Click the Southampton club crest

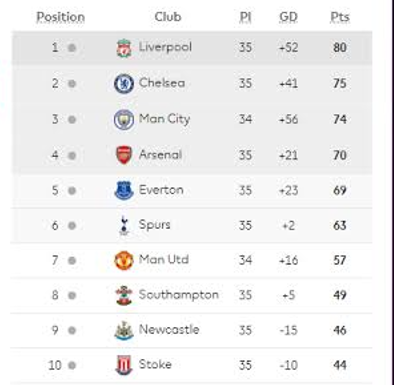[x=124, y=295]
